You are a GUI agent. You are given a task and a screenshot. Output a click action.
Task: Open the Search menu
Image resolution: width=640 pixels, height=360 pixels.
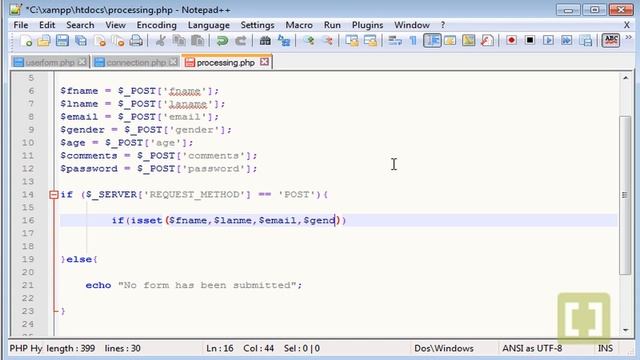(x=80, y=25)
